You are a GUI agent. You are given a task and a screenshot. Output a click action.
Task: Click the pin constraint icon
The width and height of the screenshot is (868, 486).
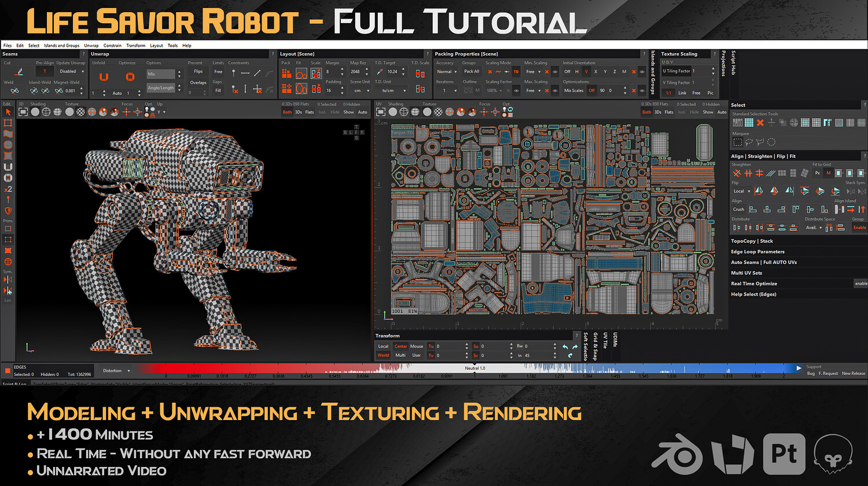[233, 73]
